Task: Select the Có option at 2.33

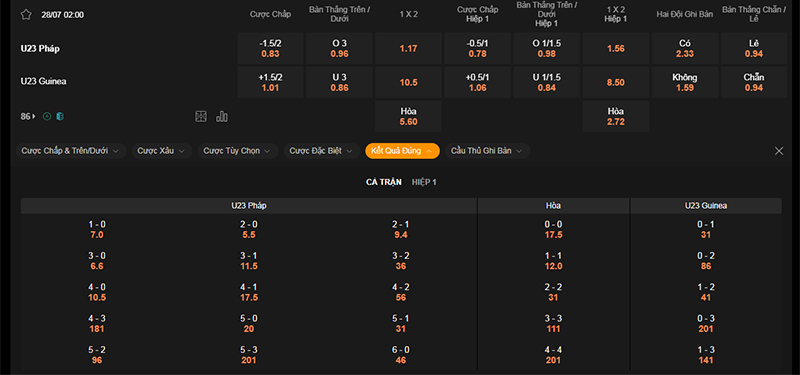Action: [x=685, y=48]
